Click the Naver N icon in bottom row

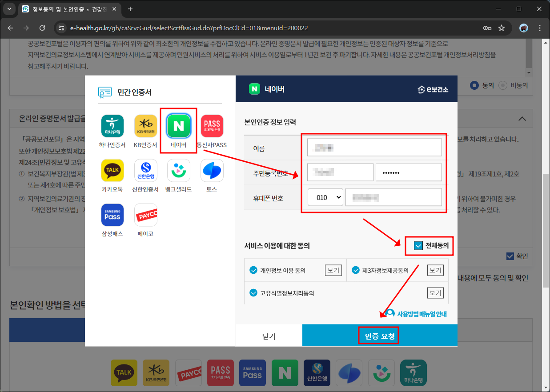(285, 372)
